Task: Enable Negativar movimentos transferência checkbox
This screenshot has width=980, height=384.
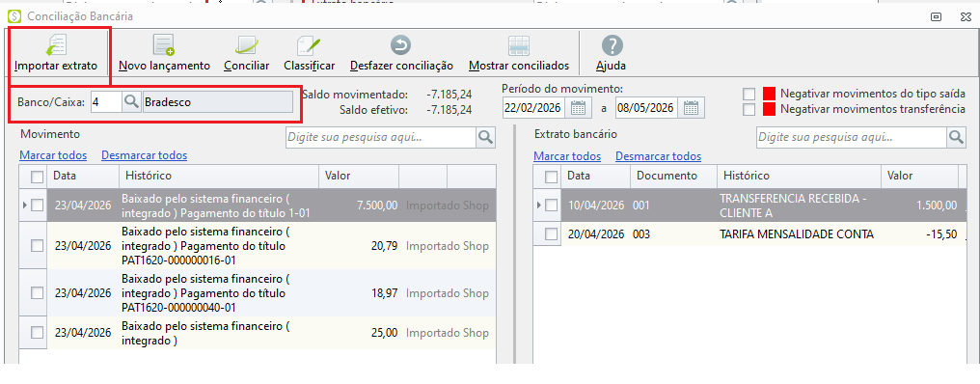Action: point(749,109)
